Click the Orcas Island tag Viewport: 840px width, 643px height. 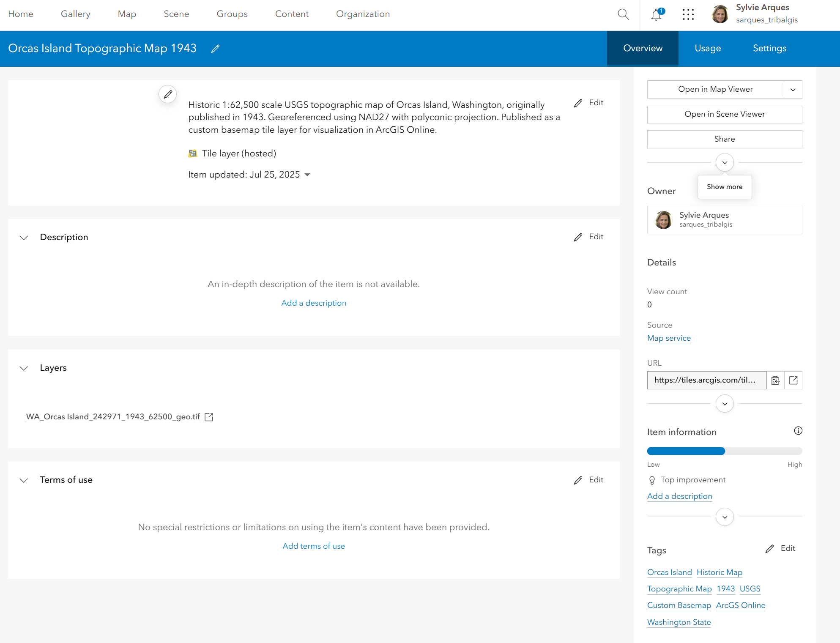coord(669,572)
